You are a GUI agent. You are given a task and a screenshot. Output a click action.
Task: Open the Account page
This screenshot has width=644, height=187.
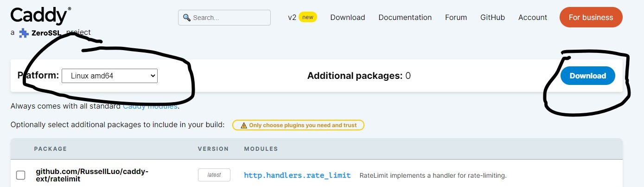tap(533, 17)
